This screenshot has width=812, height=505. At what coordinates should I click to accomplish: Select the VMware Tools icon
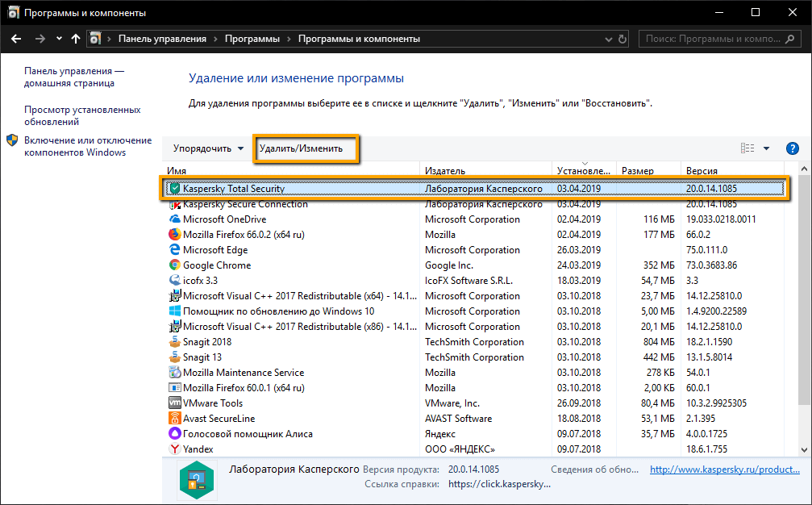pos(173,403)
